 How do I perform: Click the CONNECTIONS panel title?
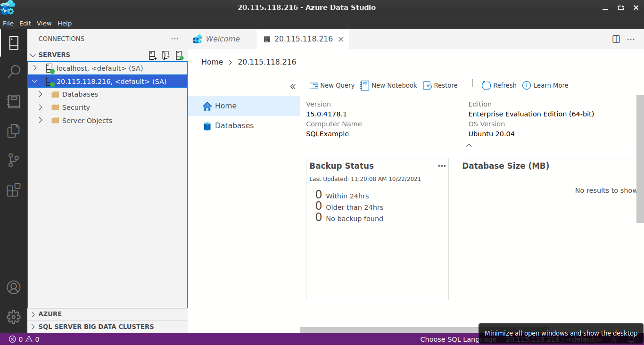61,39
